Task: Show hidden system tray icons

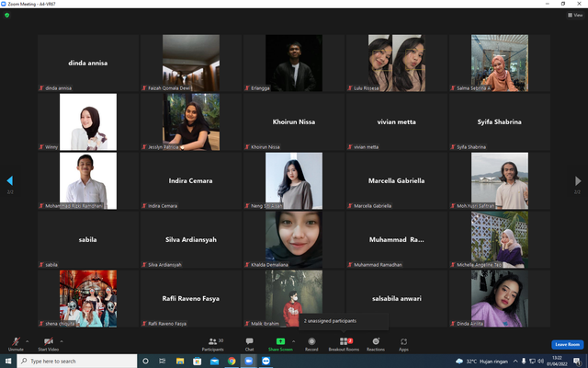Action: 515,362
